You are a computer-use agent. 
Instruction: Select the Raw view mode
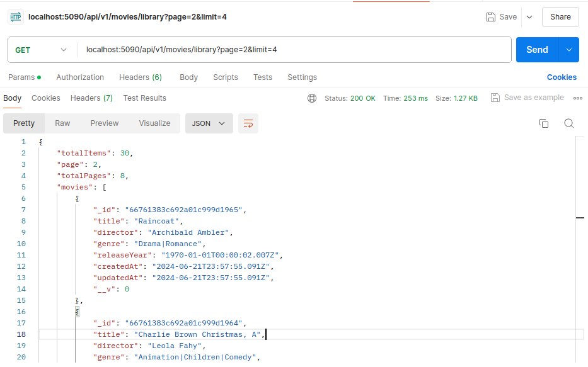click(62, 123)
